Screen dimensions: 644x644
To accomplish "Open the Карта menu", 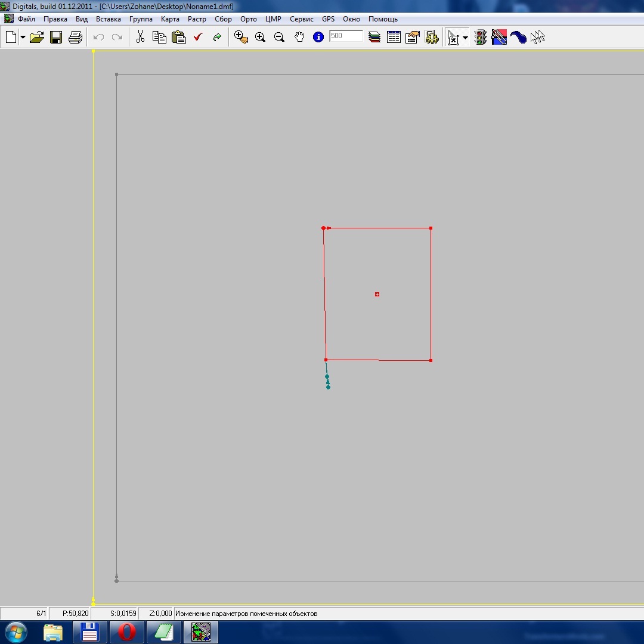I will [170, 19].
